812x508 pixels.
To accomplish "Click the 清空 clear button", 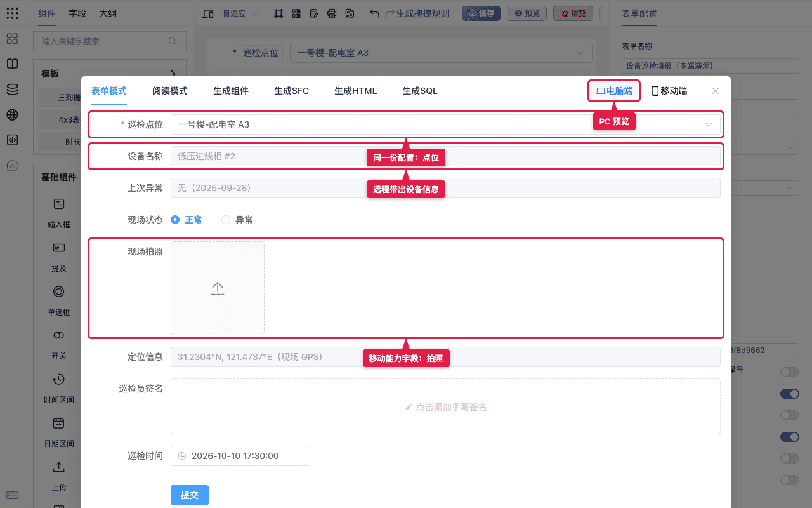I will click(573, 13).
